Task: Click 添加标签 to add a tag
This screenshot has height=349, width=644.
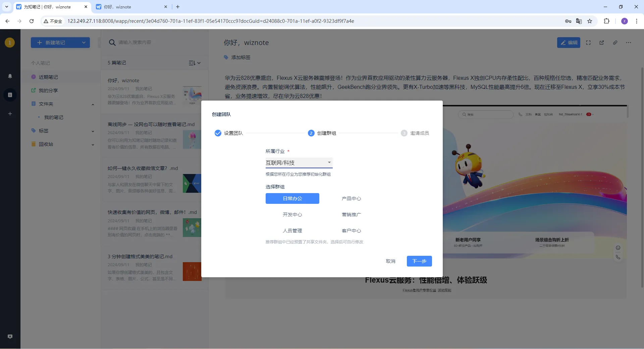Action: [x=241, y=57]
